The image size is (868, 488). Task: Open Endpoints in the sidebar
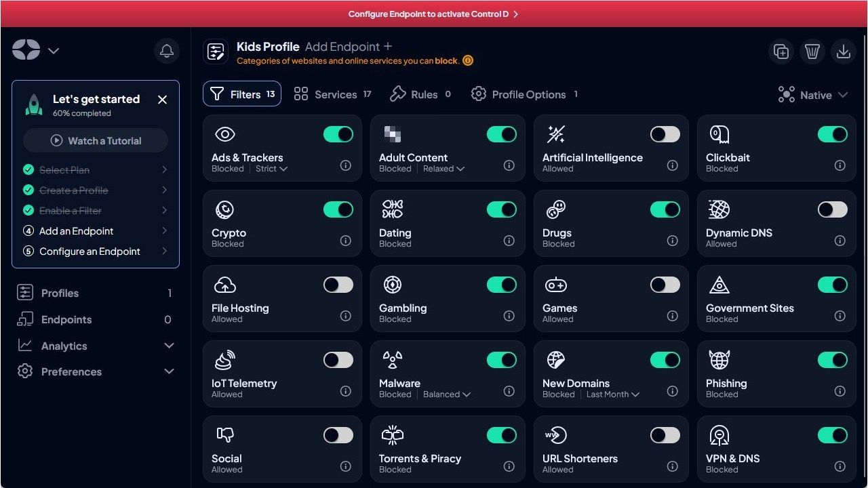click(x=96, y=319)
